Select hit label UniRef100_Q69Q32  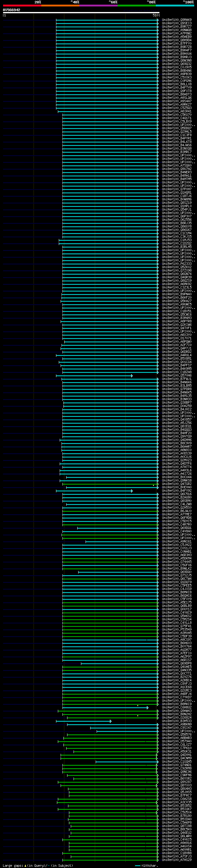point(176,64)
